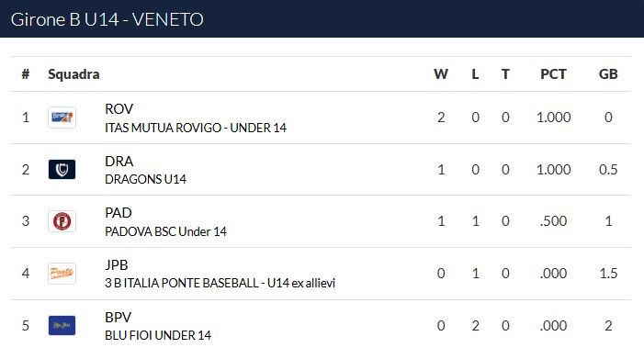The width and height of the screenshot is (644, 359).
Task: Click the Squadra column header
Action: [x=73, y=74]
